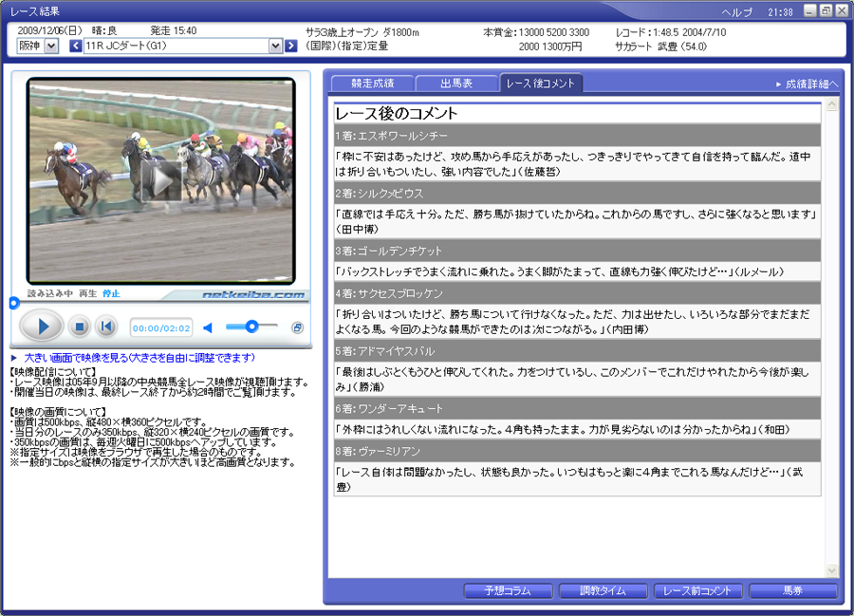Click the 馬券 button
The width and height of the screenshot is (854, 616).
pyautogui.click(x=792, y=590)
